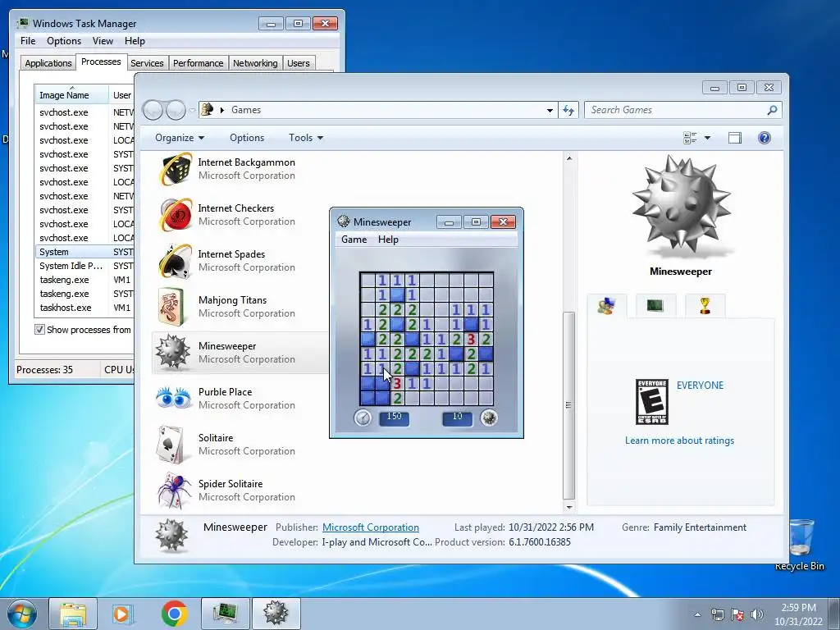Click the volume speaker tray icon
840x630 pixels.
coord(757,614)
